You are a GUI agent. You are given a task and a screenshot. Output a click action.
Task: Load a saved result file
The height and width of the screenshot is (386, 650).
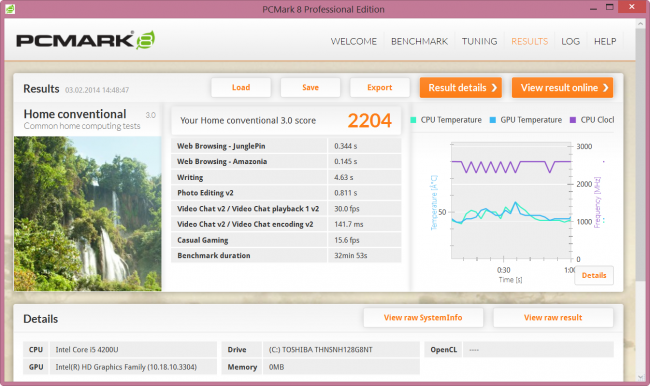241,87
